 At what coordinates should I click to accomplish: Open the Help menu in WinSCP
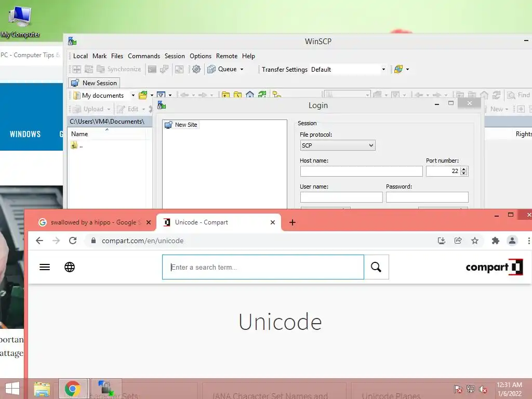[x=248, y=56]
